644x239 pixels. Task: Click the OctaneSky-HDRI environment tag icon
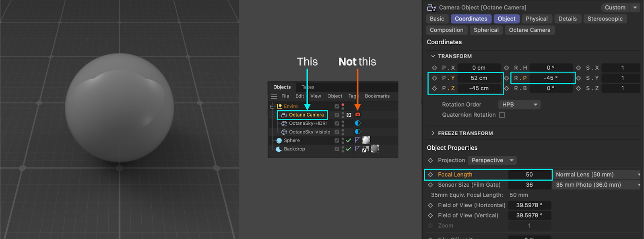coord(357,123)
